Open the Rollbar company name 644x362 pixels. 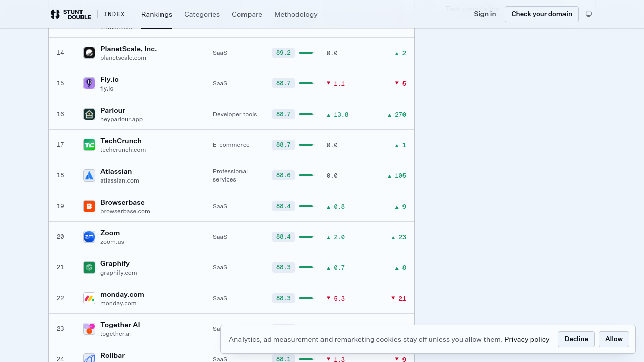click(112, 355)
